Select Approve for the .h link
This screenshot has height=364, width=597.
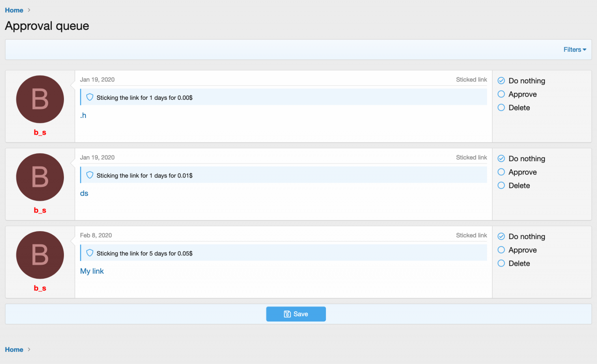(x=501, y=94)
